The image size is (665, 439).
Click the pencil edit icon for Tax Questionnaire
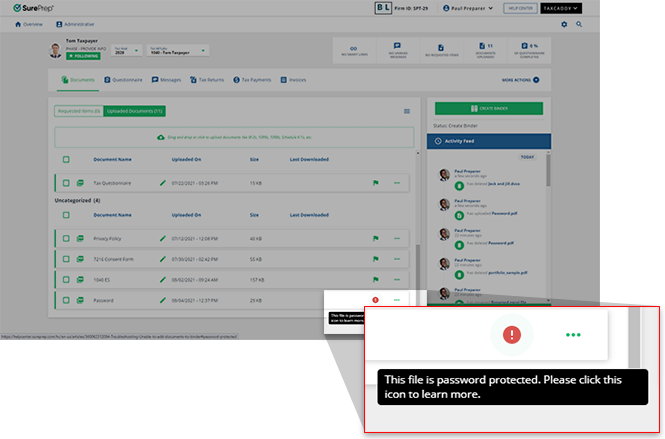pyautogui.click(x=162, y=183)
